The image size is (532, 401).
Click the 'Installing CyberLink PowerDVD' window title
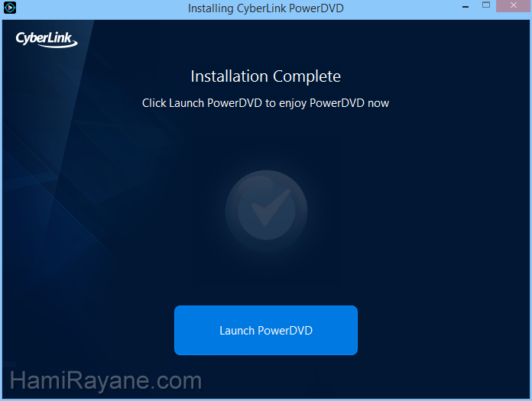click(266, 8)
